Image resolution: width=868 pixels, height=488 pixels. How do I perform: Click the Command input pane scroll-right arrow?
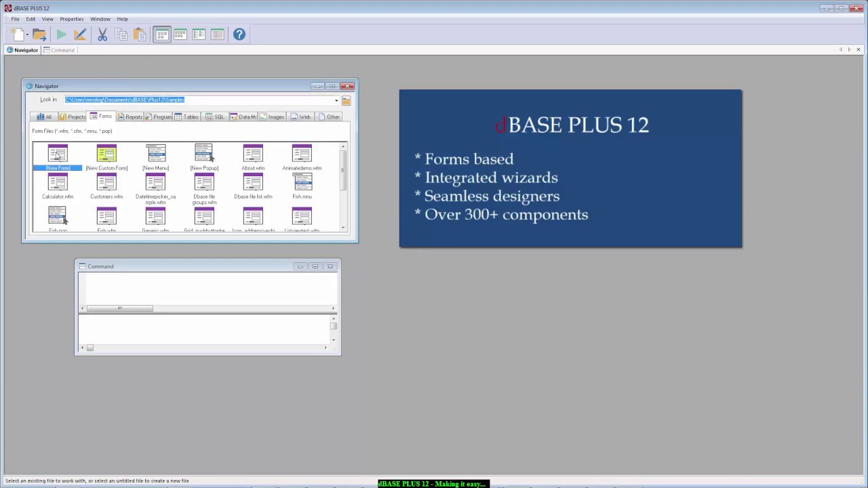click(333, 308)
